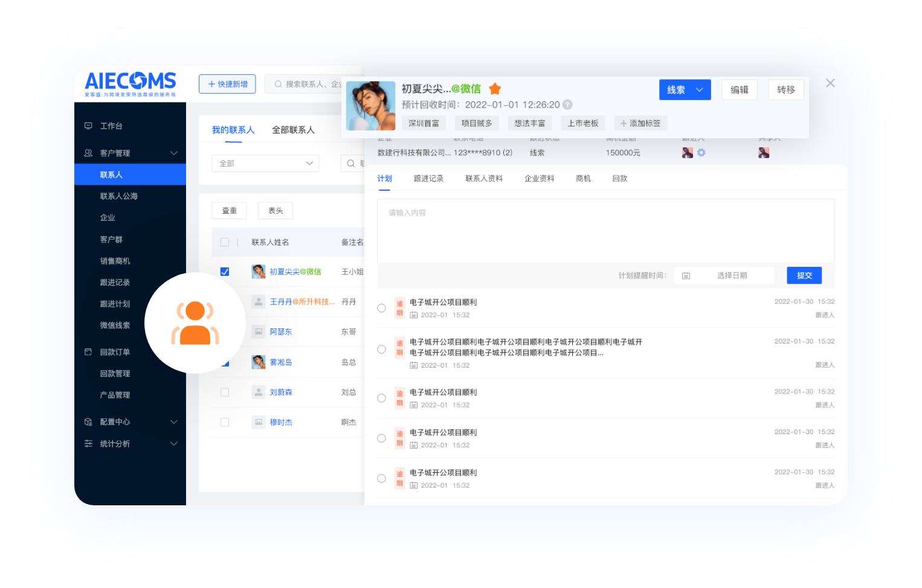Click the workbench icon in sidebar
This screenshot has width=922, height=588.
88,126
